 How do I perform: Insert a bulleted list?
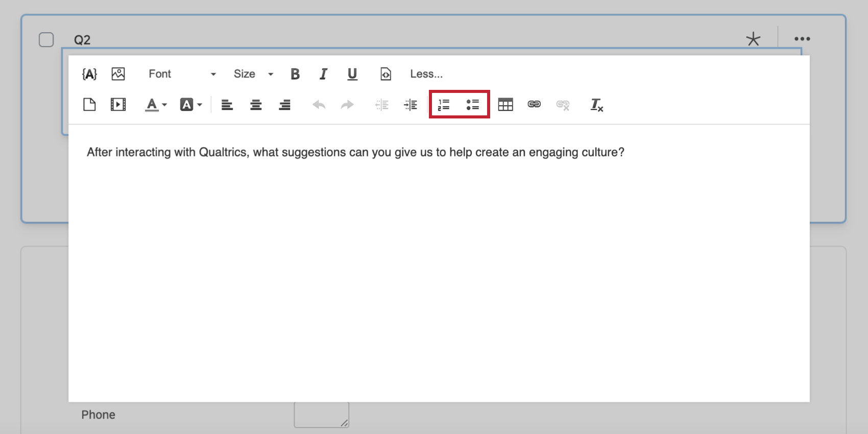[x=473, y=105]
